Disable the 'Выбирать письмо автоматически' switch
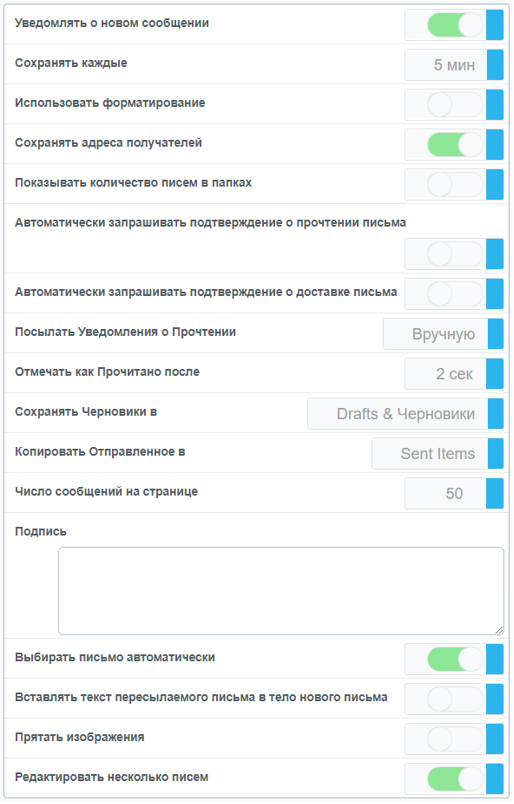The image size is (514, 804). point(456,659)
